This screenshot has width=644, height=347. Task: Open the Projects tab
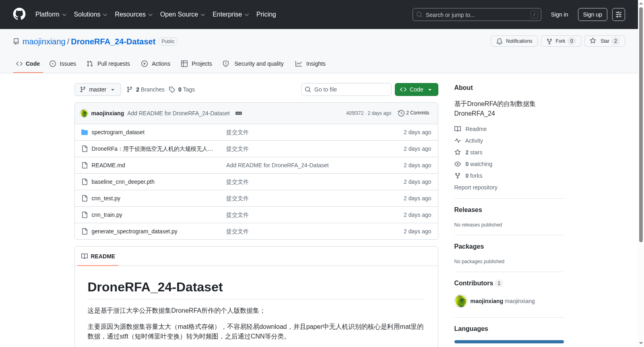click(x=196, y=64)
